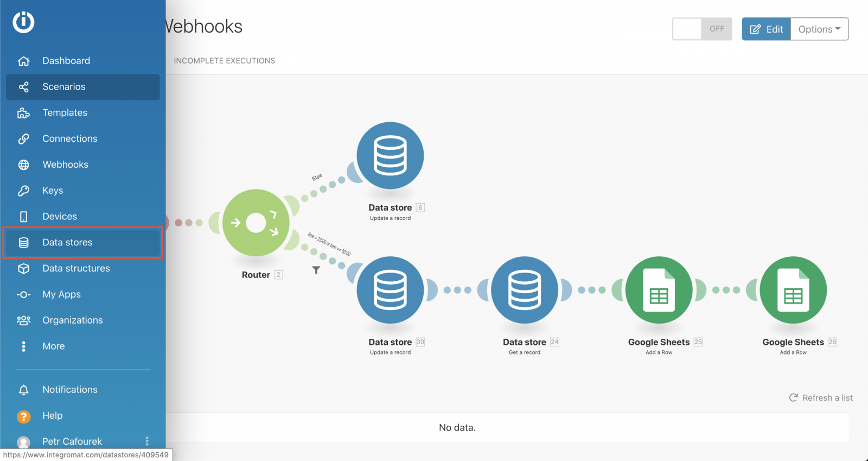
Task: Open Webhooks menu item
Action: (82, 165)
